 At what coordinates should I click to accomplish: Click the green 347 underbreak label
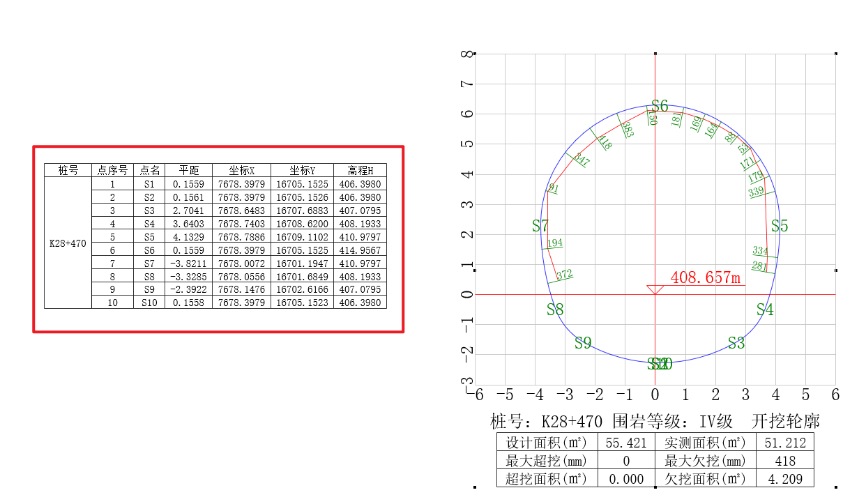click(581, 161)
